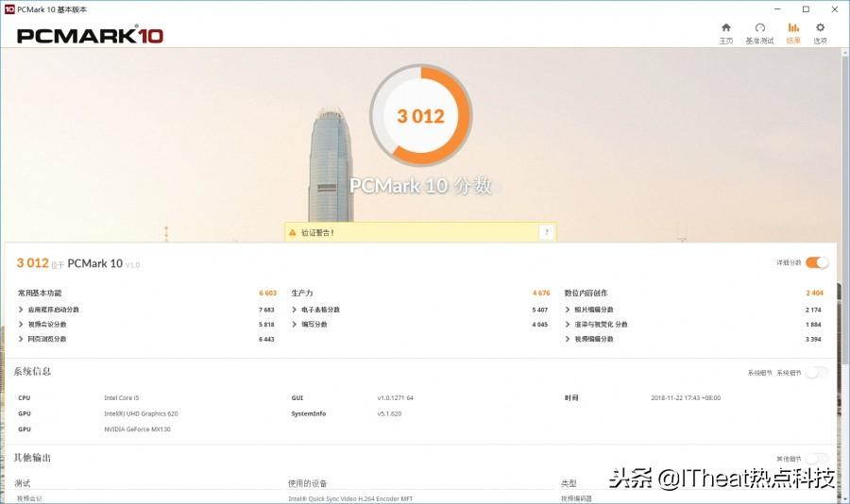Enable the system details (系统细节) toggle

pyautogui.click(x=817, y=372)
